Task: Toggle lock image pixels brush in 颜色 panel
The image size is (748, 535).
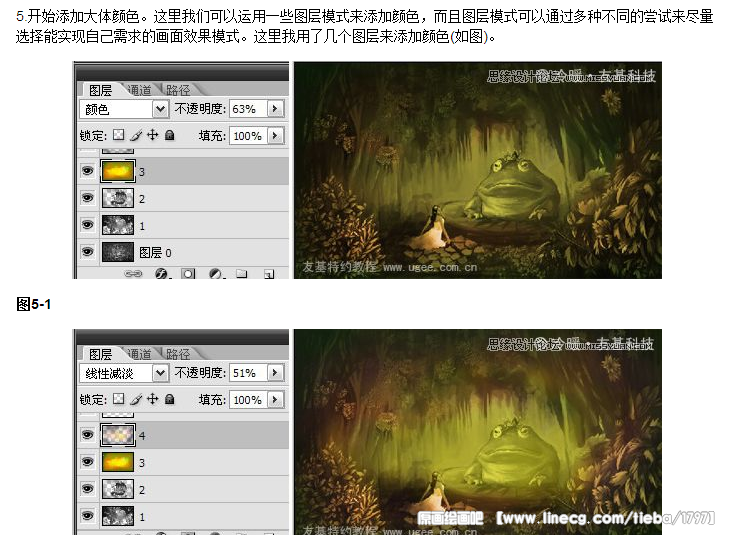Action: click(136, 136)
